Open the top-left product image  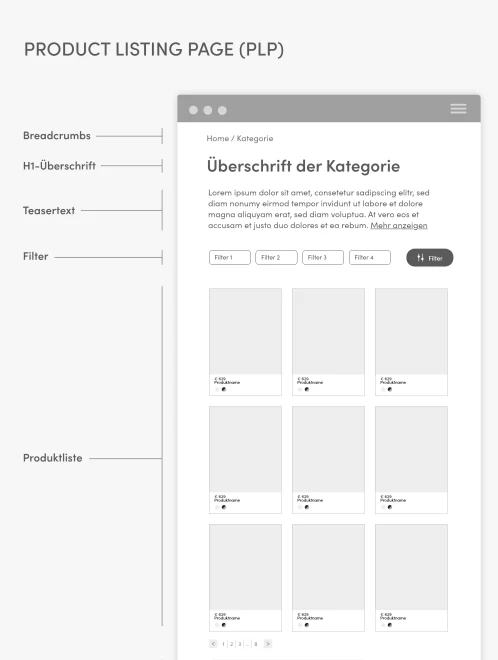[245, 331]
